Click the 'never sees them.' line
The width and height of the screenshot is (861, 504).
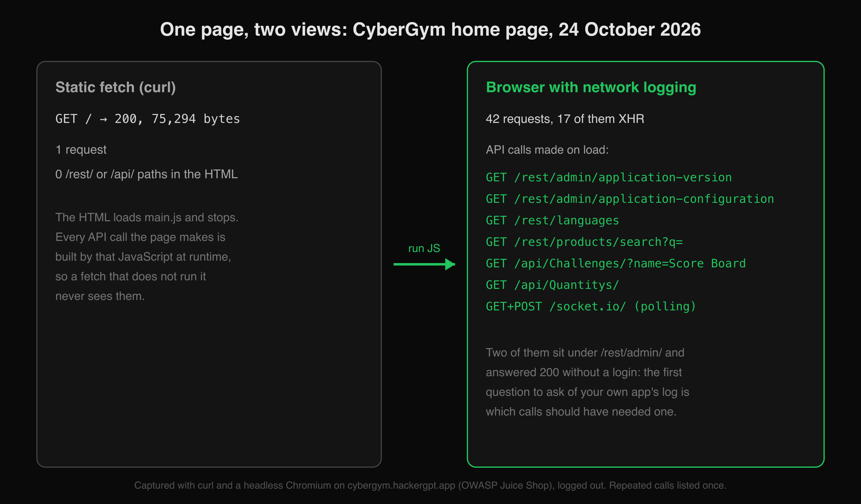[x=100, y=296]
